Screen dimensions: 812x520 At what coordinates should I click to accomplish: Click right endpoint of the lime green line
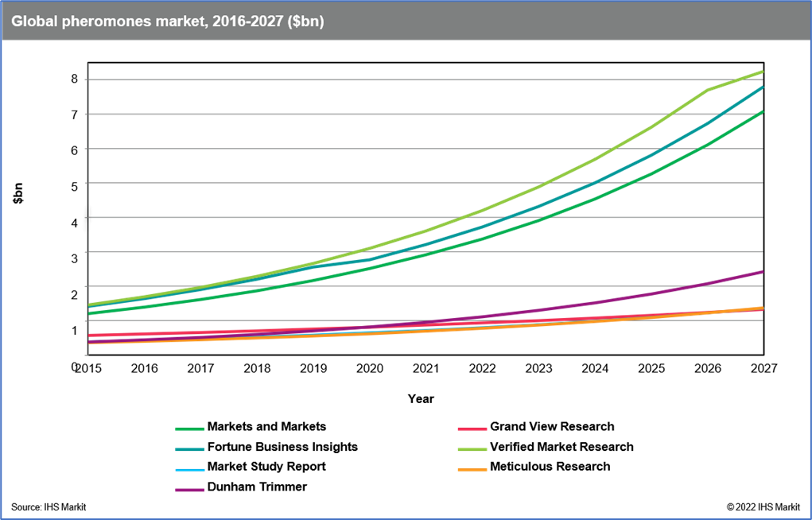tap(762, 72)
